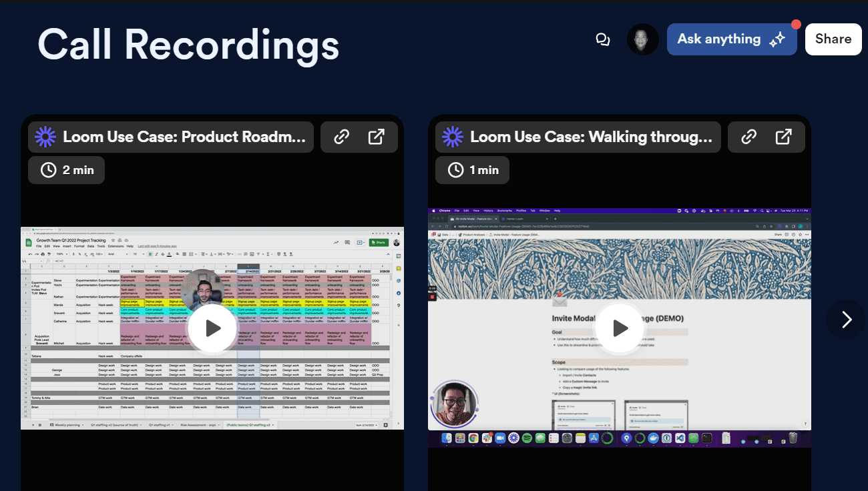The width and height of the screenshot is (868, 491).
Task: Open the Loom Use Case: Walking through title
Action: (x=591, y=137)
